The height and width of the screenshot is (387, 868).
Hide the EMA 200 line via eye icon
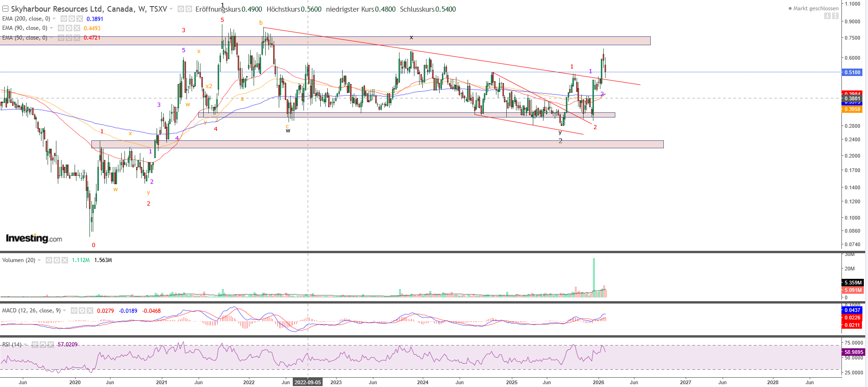point(64,19)
